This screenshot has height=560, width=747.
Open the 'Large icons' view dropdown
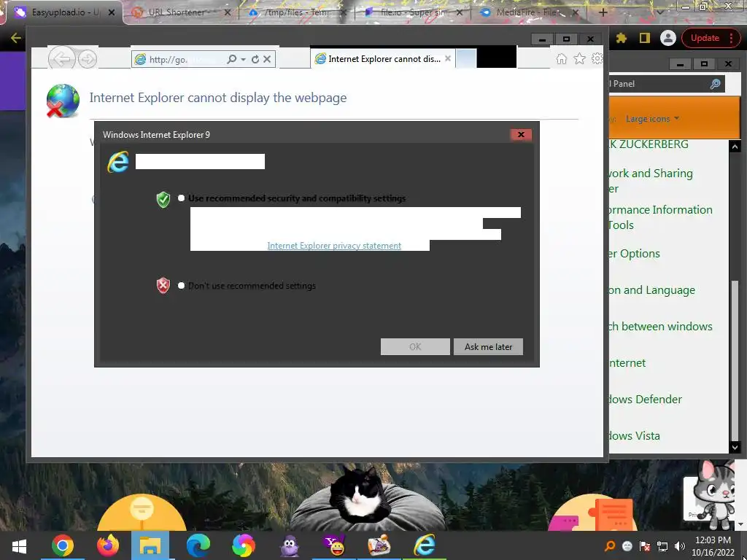pos(652,119)
